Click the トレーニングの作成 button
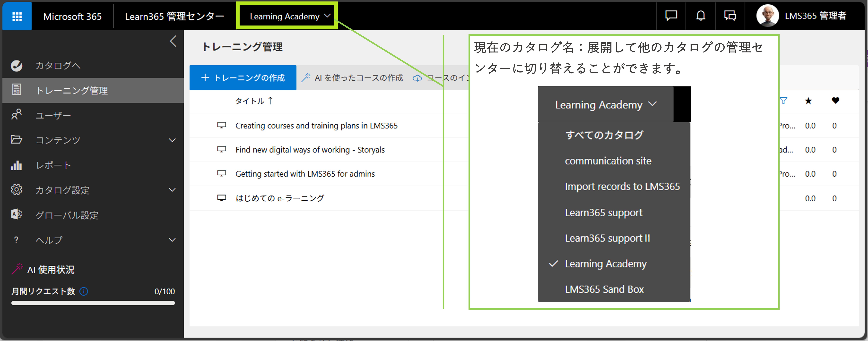The image size is (868, 341). (x=243, y=78)
